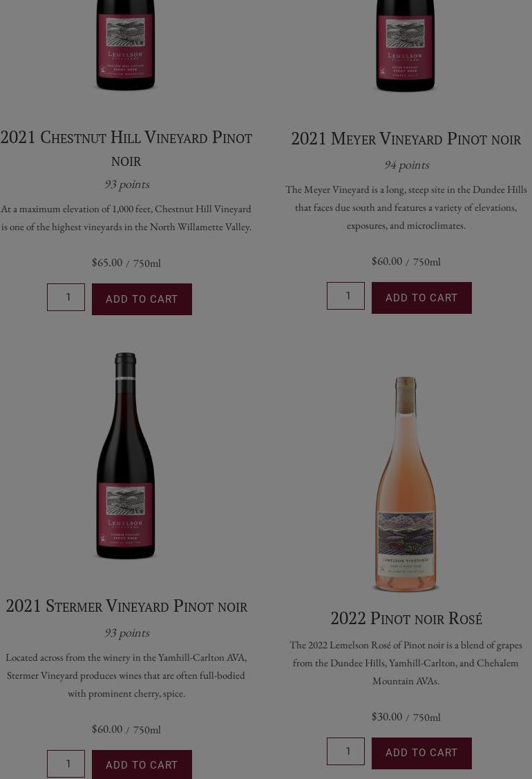Click quantity field for Chestnut Hill Pinot noir

click(66, 297)
